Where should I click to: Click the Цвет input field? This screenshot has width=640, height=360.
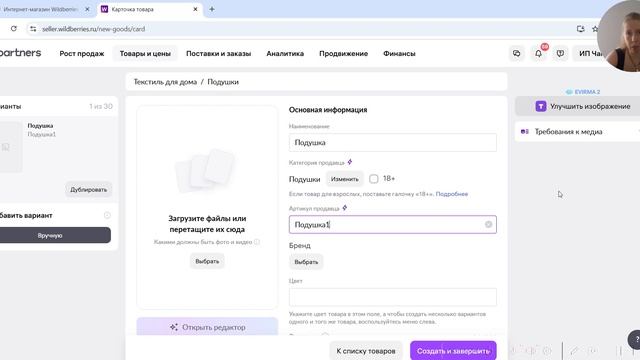point(393,297)
